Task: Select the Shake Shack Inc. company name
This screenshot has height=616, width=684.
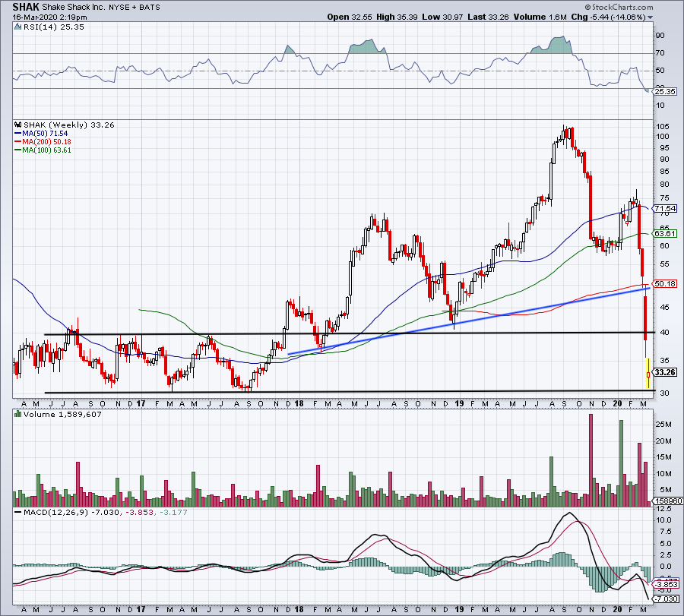Action: point(73,8)
